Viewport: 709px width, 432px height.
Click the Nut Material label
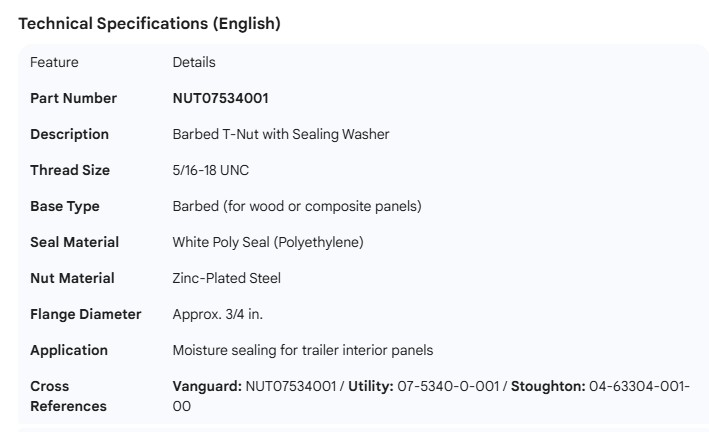72,278
